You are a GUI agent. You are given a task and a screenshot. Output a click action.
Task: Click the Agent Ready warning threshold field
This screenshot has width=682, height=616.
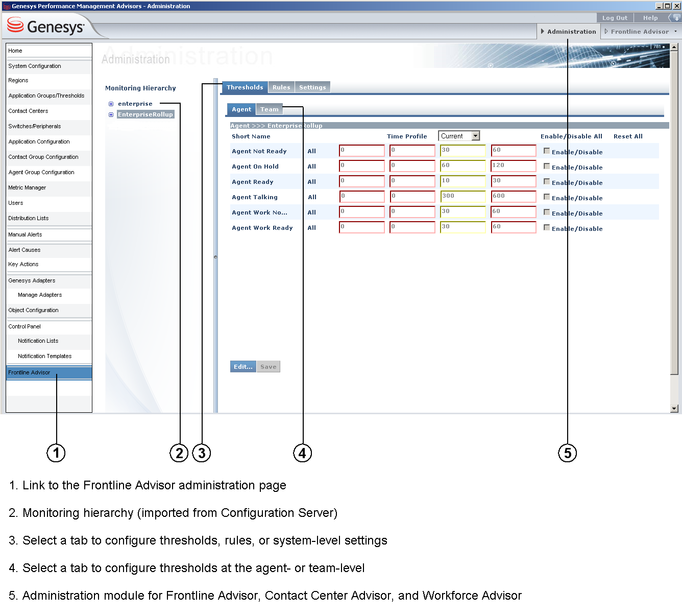(x=462, y=181)
